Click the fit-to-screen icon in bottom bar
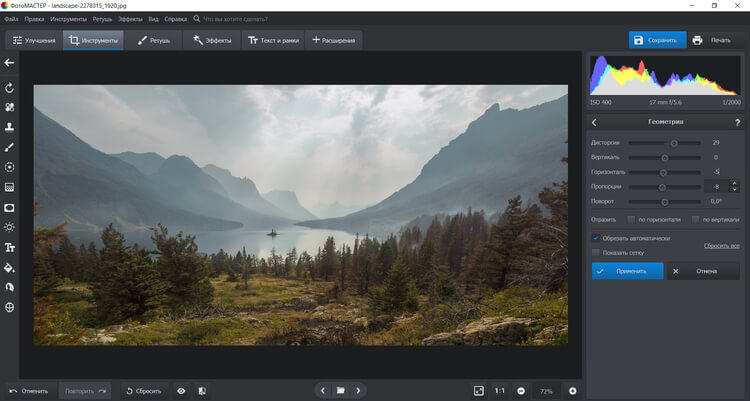This screenshot has height=401, width=750. point(478,390)
